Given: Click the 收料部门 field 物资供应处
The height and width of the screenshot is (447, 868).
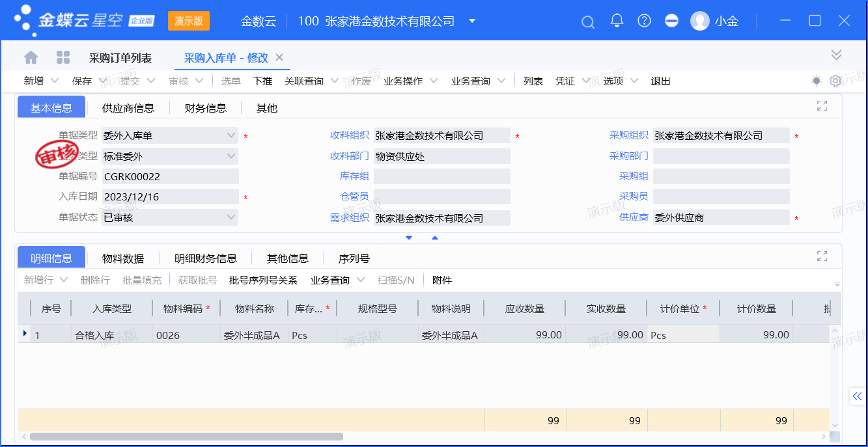Looking at the screenshot, I should [x=442, y=156].
